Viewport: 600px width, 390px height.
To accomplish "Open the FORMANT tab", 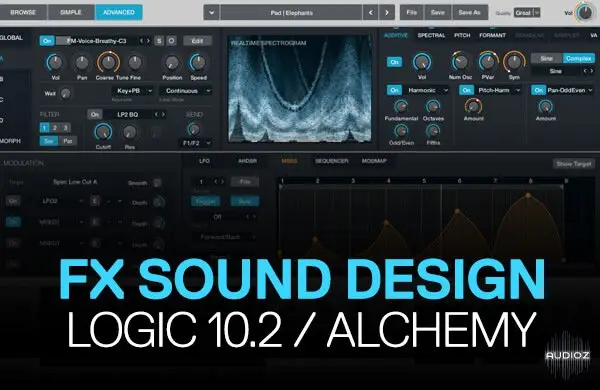I will 492,35.
